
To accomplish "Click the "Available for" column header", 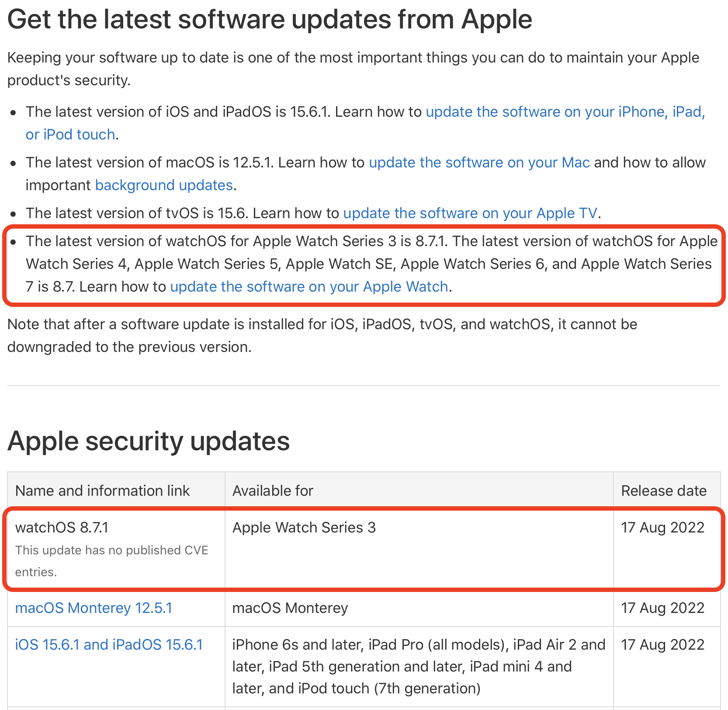I will coord(273,491).
